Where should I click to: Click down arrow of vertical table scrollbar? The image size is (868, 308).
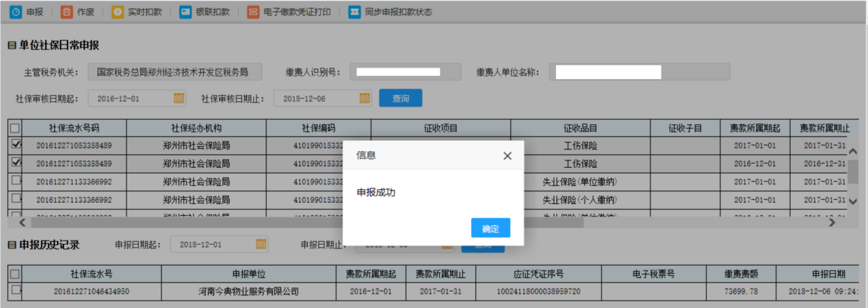tap(852, 201)
